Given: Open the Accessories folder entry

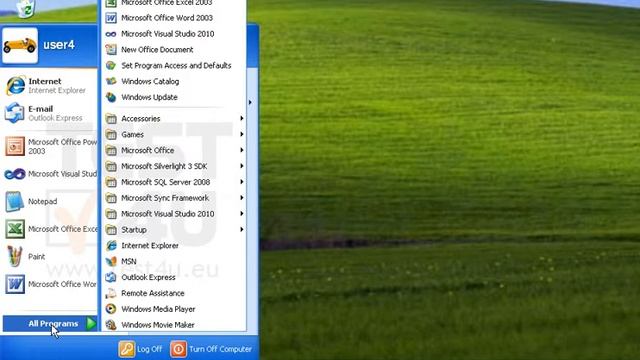Looking at the screenshot, I should (x=174, y=119).
